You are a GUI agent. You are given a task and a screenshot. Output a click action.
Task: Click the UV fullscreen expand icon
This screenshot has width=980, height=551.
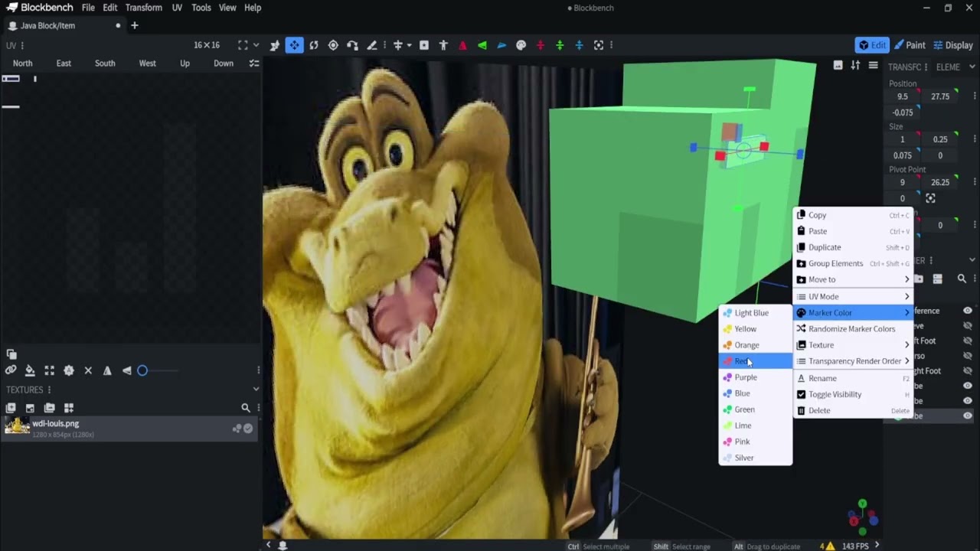242,45
